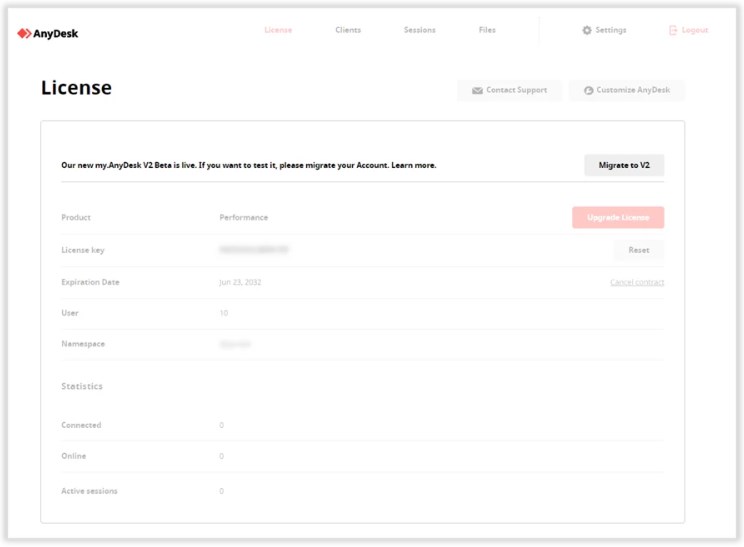This screenshot has height=547, width=744.
Task: Click the Product label
Action: (x=76, y=217)
